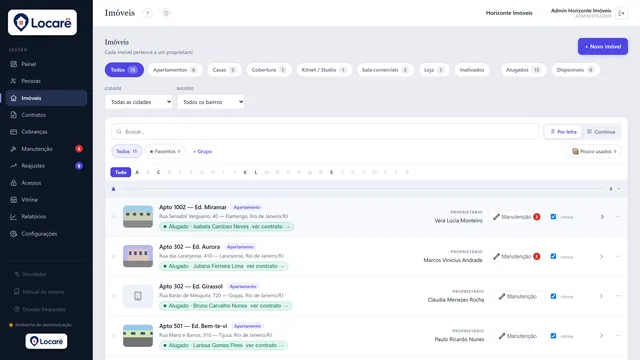Open the Todos os bairros dropdown
The height and width of the screenshot is (360, 640).
point(211,102)
